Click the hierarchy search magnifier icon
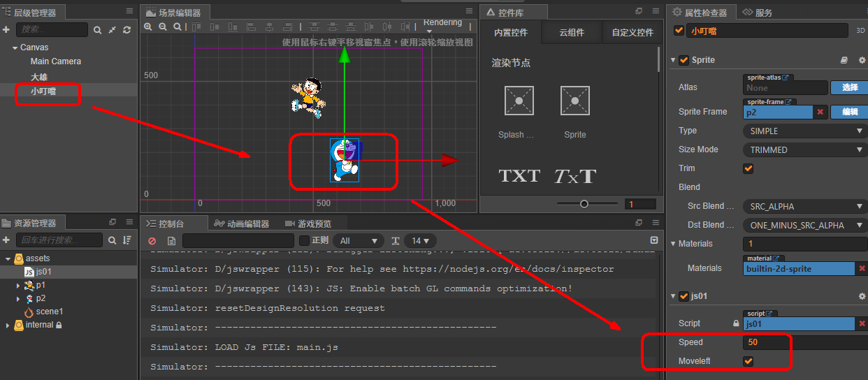 (98, 30)
